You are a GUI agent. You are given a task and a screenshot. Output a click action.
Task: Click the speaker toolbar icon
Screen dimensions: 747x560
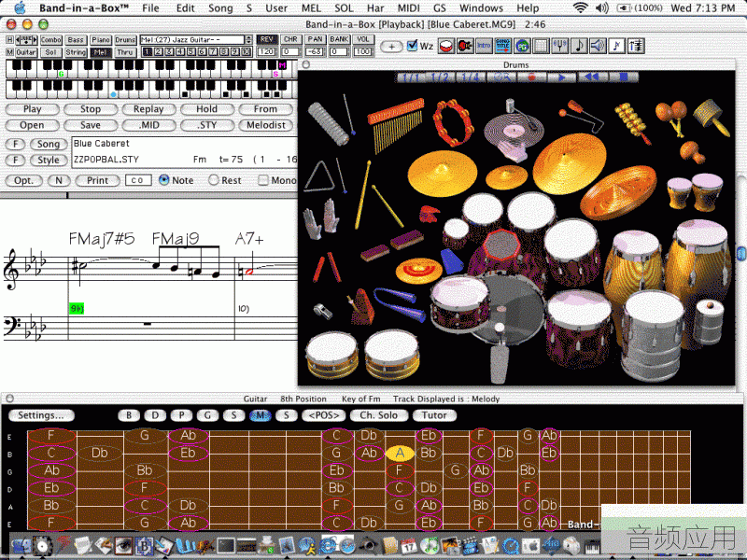coord(598,46)
